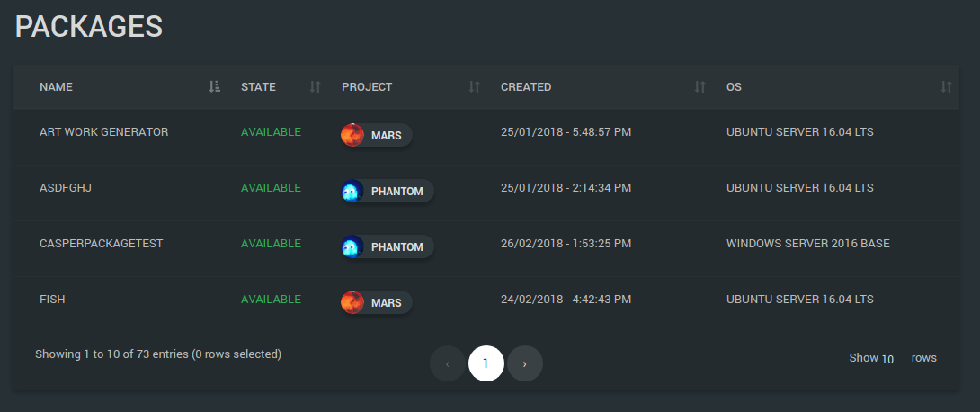Go to the next page of entries
980x412 pixels.
tap(525, 363)
